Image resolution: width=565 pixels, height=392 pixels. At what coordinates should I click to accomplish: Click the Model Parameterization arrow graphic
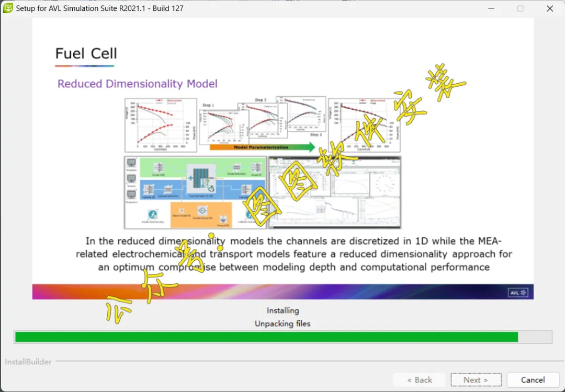click(262, 147)
